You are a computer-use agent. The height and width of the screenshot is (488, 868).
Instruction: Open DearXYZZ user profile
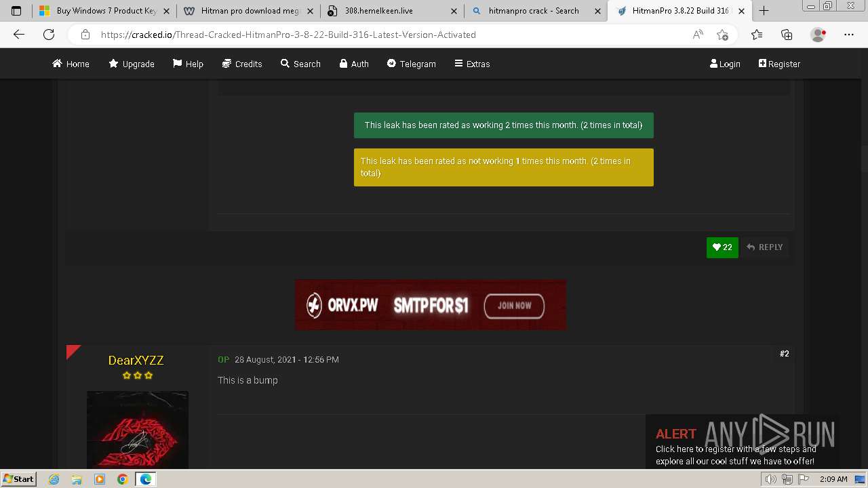tap(136, 361)
